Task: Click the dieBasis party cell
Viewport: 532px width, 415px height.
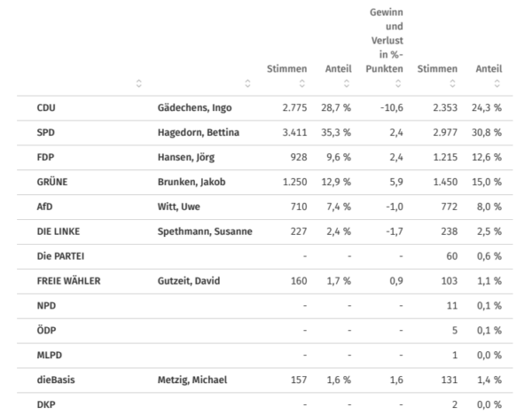Action: coord(56,380)
